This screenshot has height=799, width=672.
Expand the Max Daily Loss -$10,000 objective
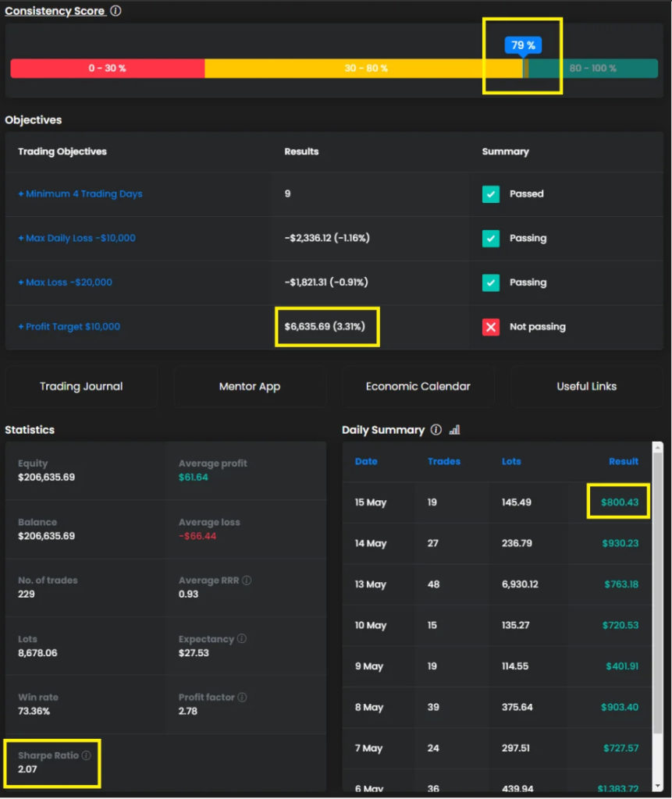click(76, 238)
